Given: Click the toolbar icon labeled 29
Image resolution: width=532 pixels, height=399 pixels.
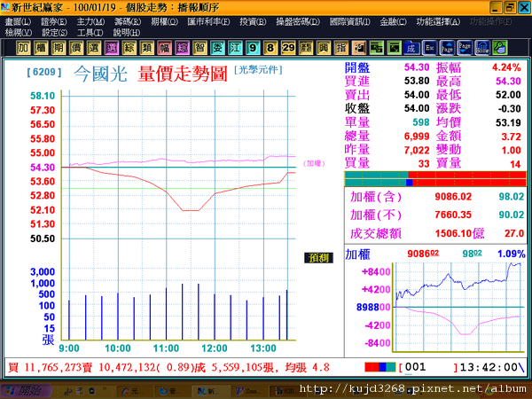Looking at the screenshot, I should pos(288,48).
